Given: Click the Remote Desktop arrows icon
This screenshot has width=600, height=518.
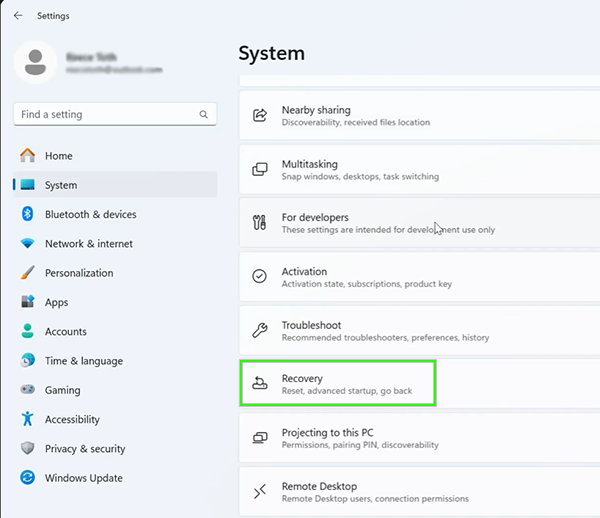Looking at the screenshot, I should 260,491.
